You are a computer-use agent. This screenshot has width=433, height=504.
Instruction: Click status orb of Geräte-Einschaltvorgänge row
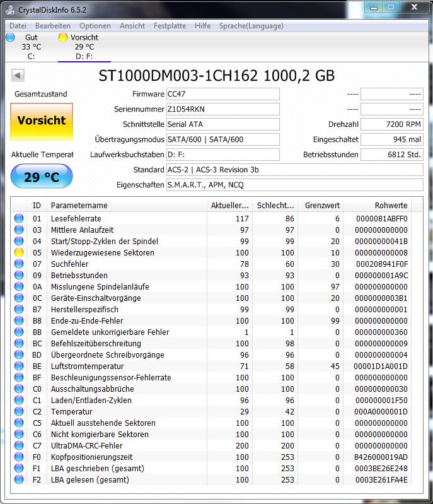click(x=19, y=298)
